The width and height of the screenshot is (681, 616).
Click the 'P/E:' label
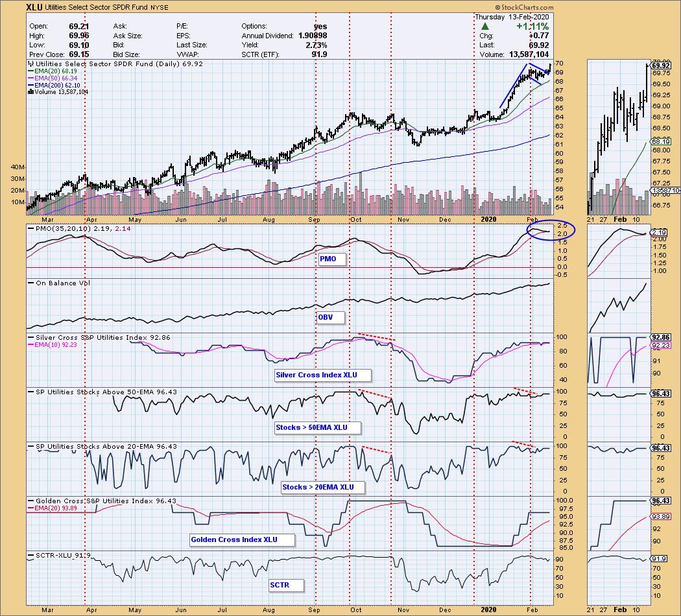pyautogui.click(x=184, y=27)
